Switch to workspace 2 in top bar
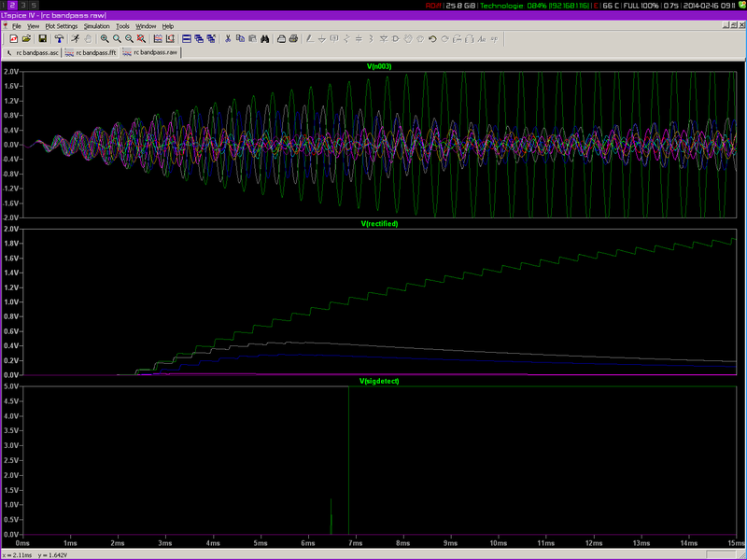Viewport: 747px width, 560px height. pos(12,6)
